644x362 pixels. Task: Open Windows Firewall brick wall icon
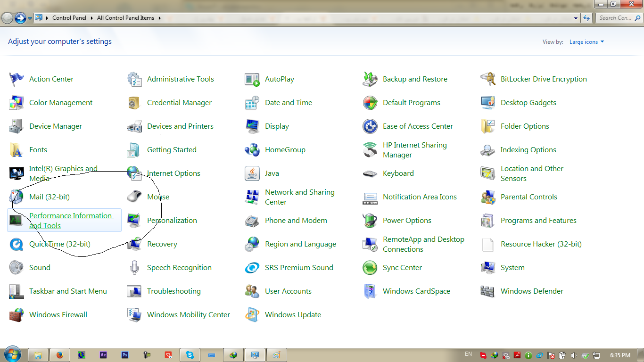coord(17,315)
